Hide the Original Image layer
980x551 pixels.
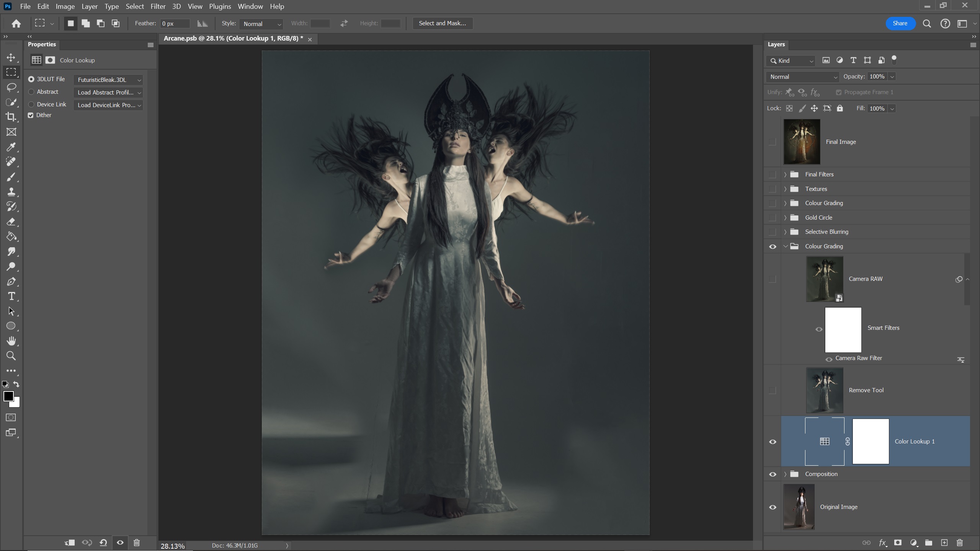(772, 507)
